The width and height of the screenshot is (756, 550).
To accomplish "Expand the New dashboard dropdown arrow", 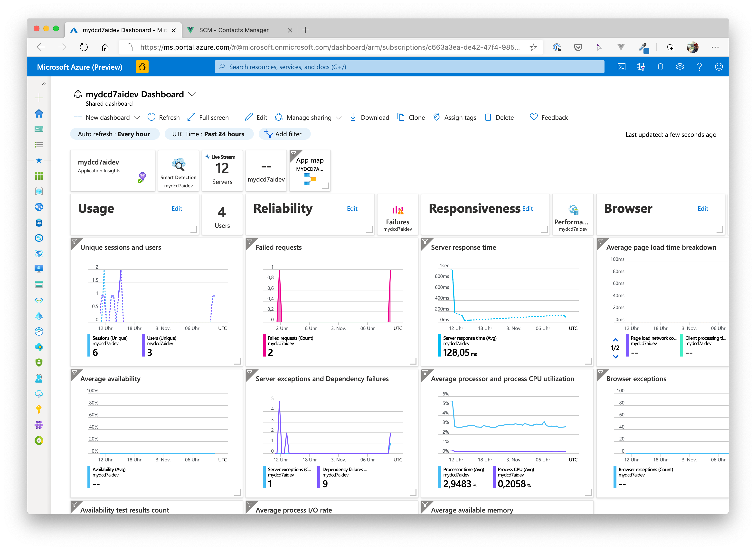I will point(137,118).
